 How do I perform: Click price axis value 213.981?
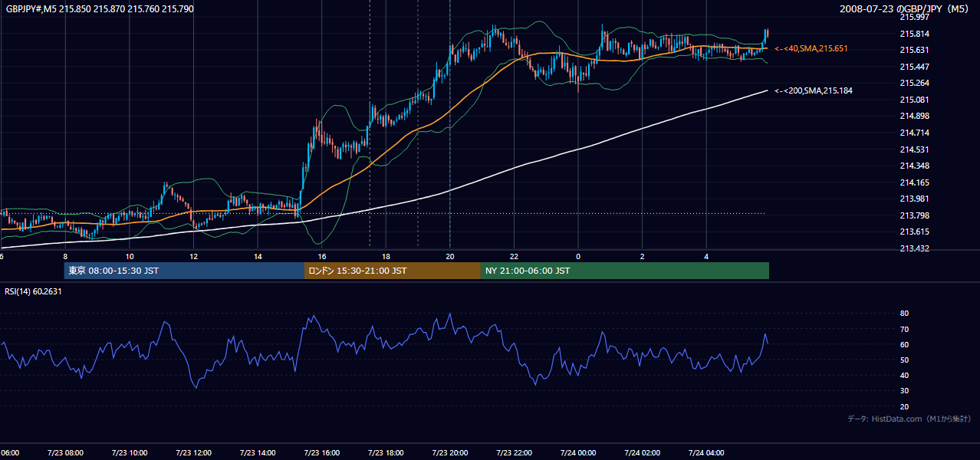click(914, 199)
